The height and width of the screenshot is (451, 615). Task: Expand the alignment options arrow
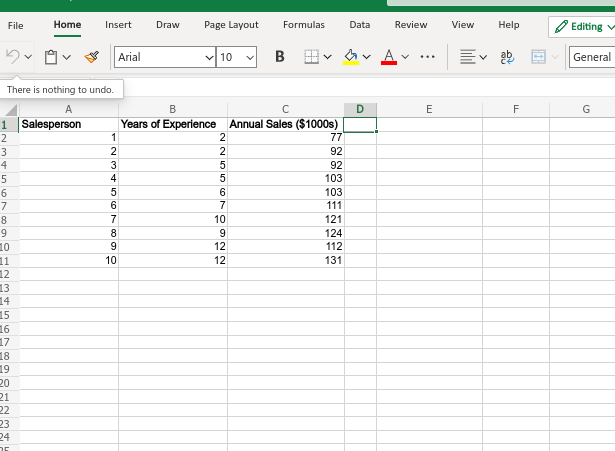coord(483,57)
